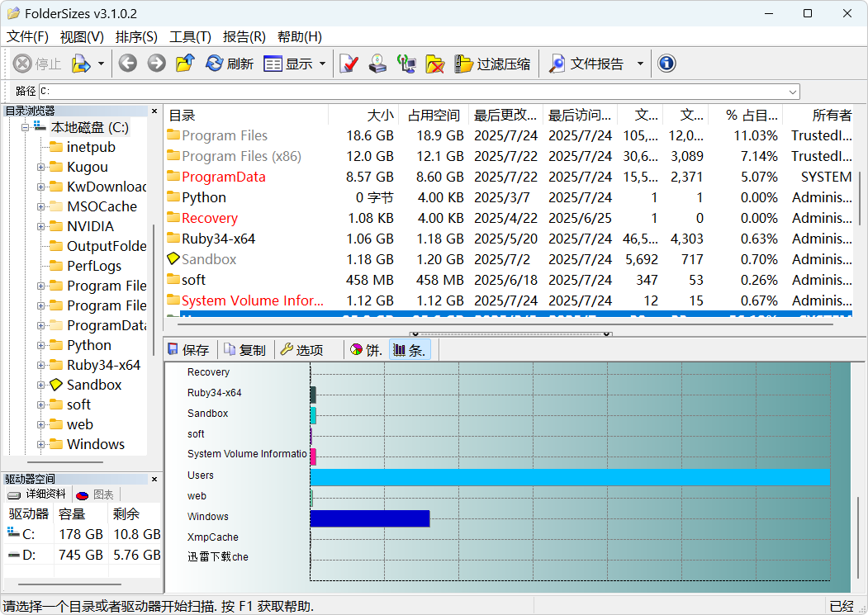Select the ProgramData row in list
868x615 pixels.
508,177
